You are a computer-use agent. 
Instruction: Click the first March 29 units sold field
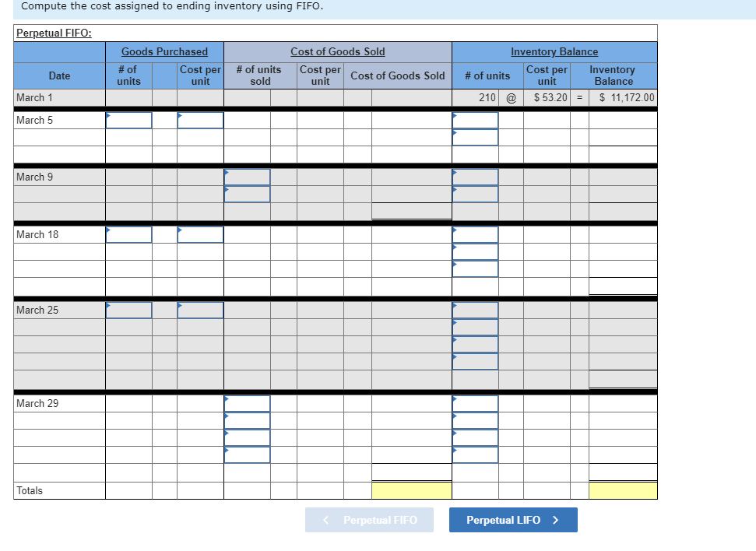247,403
